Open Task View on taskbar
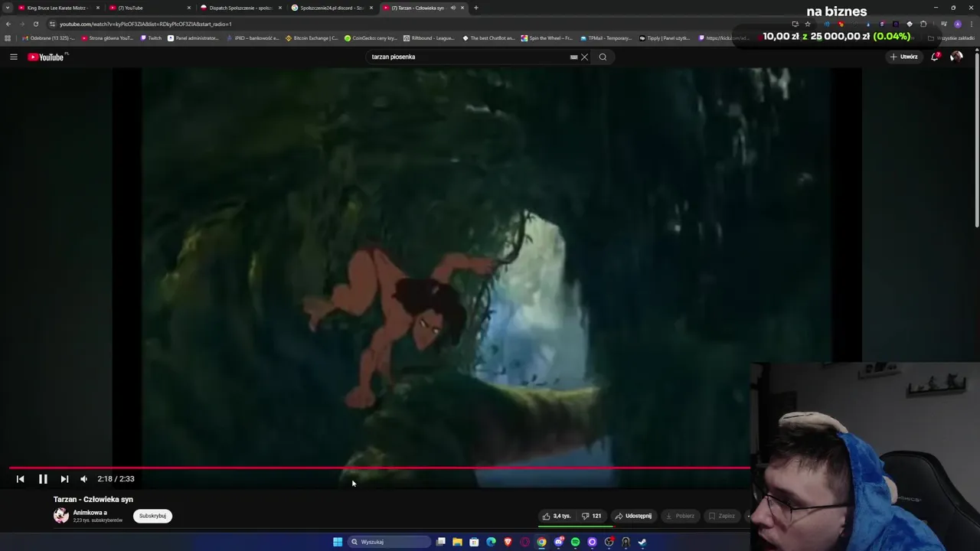Image resolution: width=980 pixels, height=551 pixels. coord(441,542)
